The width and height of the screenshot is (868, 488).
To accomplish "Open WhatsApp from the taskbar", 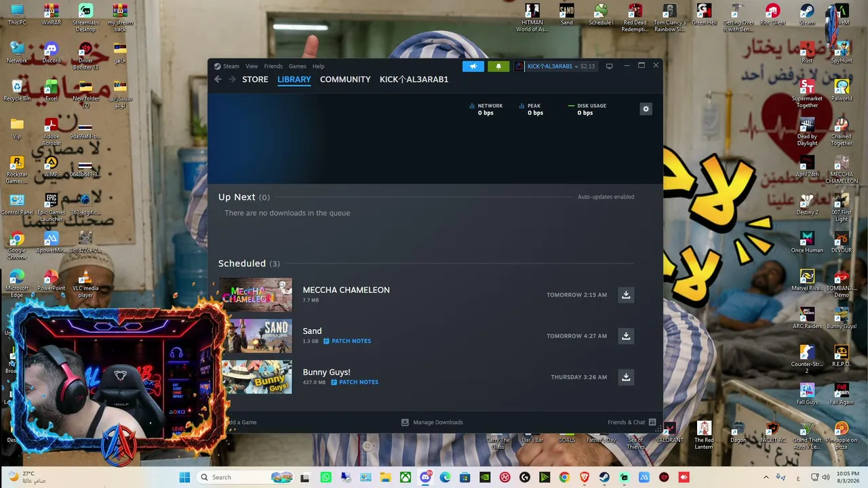I will click(x=326, y=477).
